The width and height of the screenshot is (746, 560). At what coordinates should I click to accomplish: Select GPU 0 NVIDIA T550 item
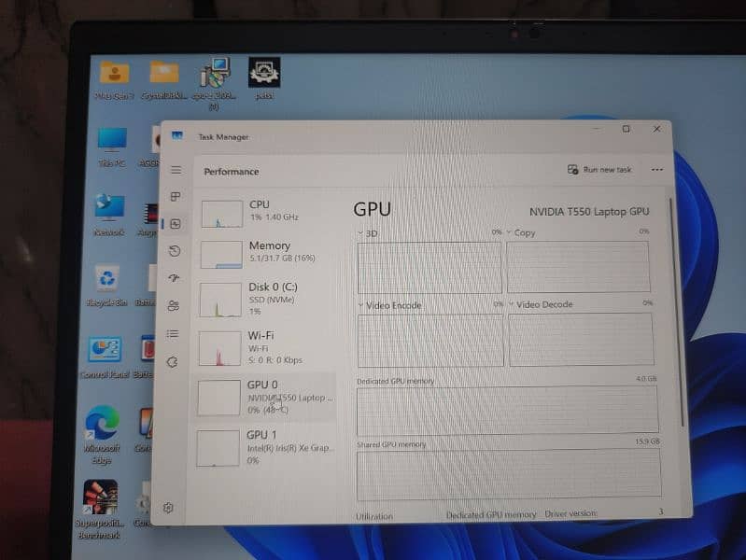click(264, 397)
